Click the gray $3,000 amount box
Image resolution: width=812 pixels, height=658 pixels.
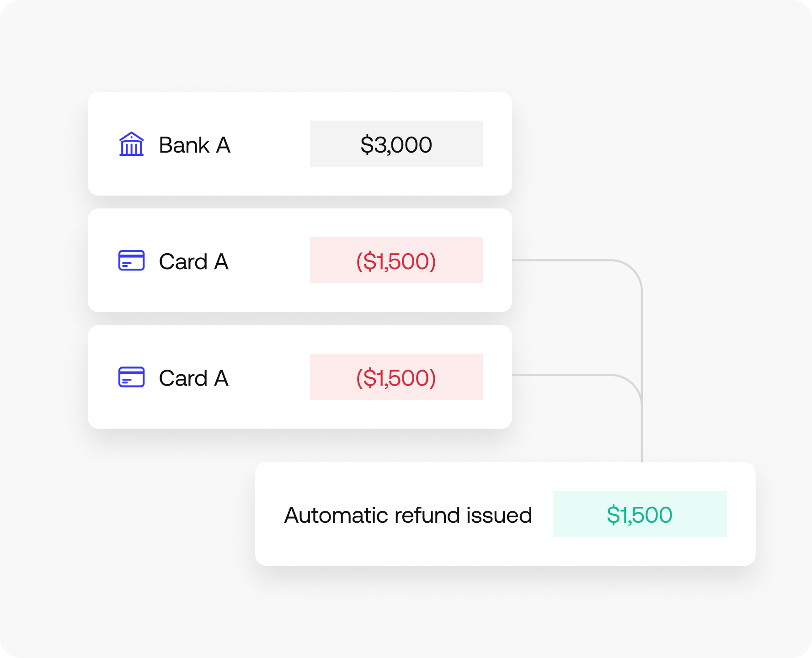396,144
